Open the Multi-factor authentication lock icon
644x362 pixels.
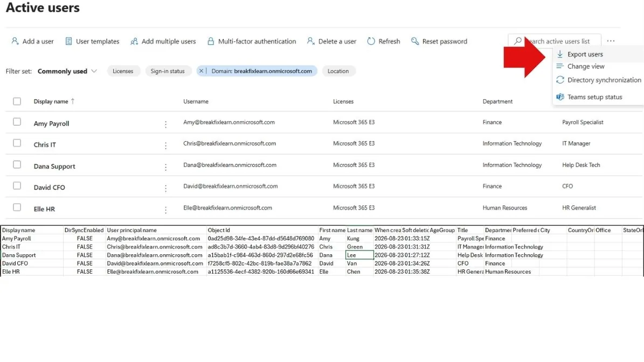[x=211, y=41]
